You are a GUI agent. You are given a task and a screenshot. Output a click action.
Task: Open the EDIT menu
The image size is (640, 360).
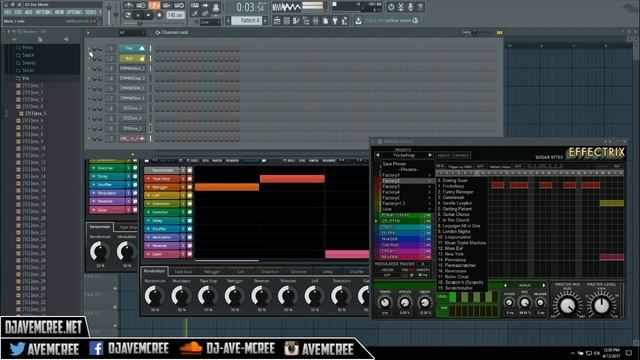(x=18, y=13)
